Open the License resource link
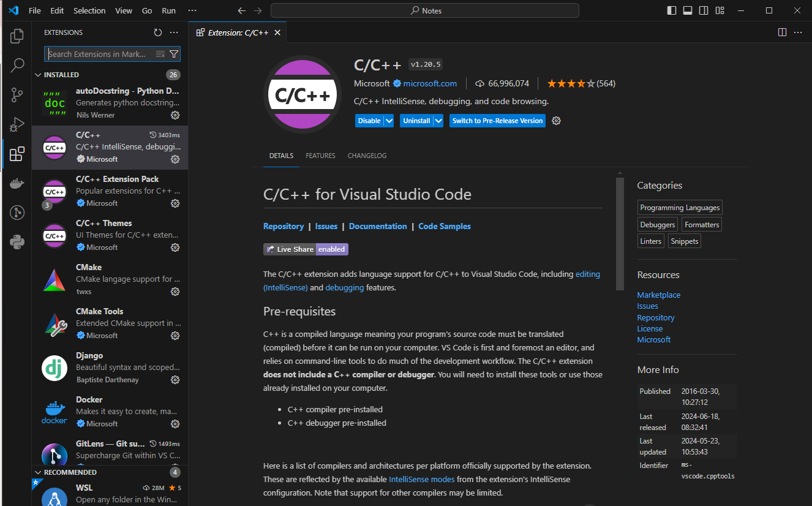 tap(650, 328)
